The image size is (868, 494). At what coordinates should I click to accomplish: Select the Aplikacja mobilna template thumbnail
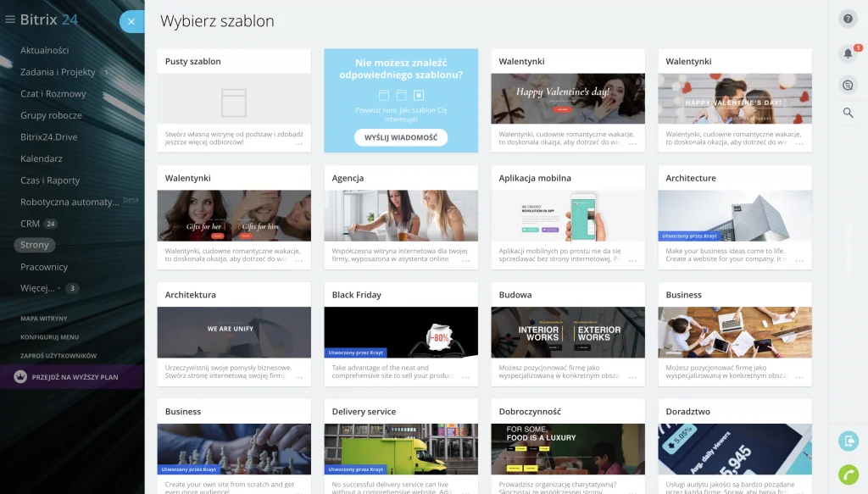pos(568,216)
